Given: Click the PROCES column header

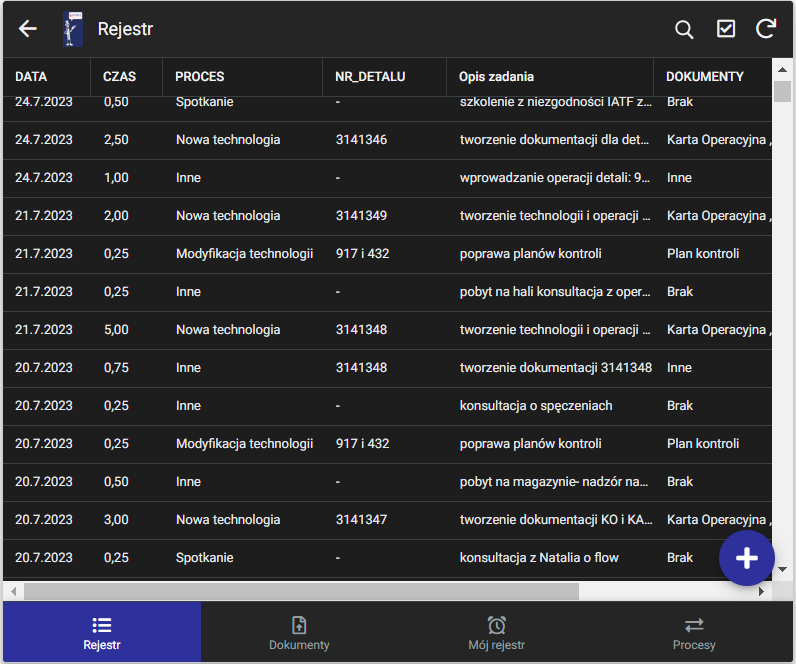Looking at the screenshot, I should pos(200,77).
